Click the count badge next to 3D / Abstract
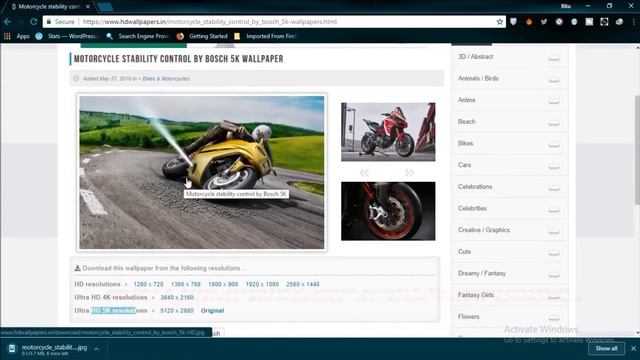 tap(554, 58)
